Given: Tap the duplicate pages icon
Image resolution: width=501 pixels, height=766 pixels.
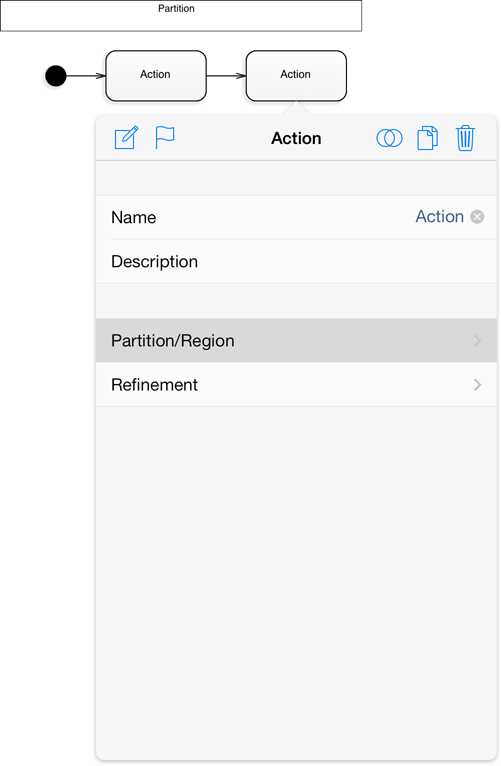Looking at the screenshot, I should [427, 138].
